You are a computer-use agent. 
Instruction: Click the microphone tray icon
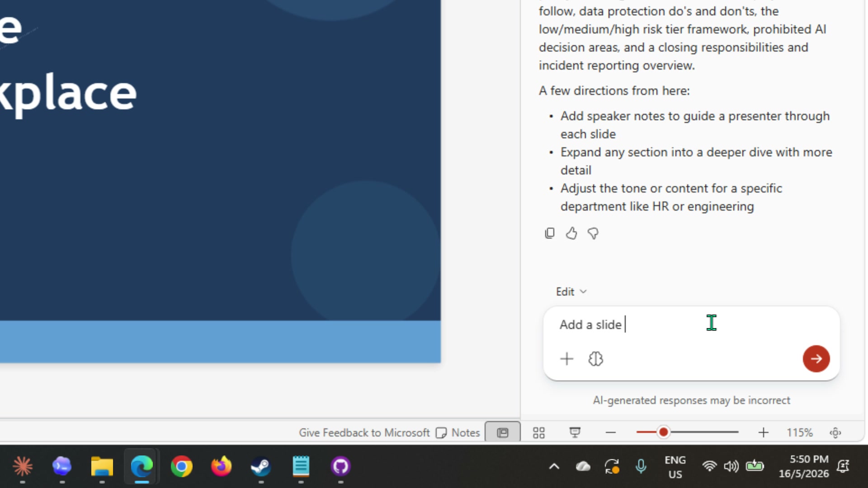pos(641,466)
